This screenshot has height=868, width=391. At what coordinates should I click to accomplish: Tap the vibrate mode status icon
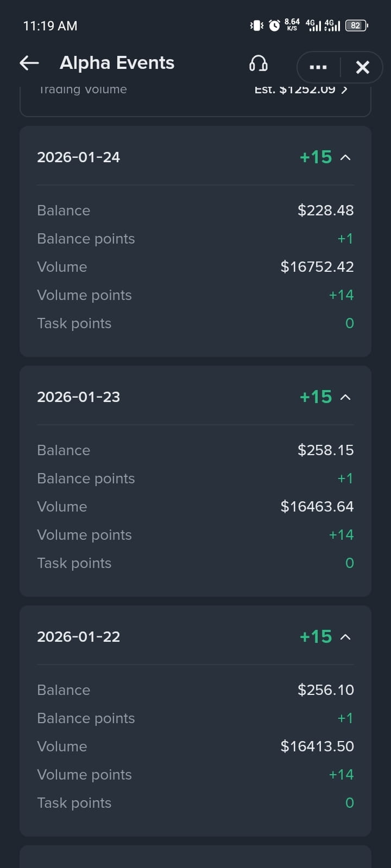pyautogui.click(x=256, y=25)
